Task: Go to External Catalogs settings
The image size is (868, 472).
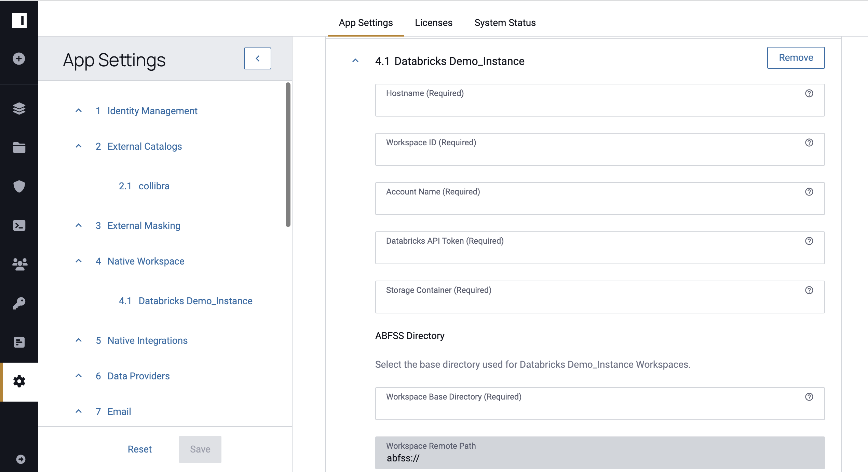Action: (145, 146)
